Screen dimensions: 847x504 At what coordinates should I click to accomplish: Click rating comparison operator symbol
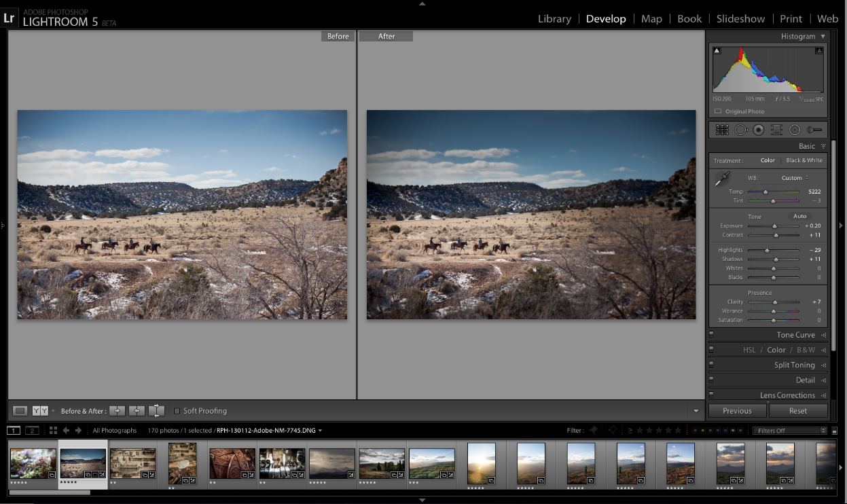pos(630,430)
